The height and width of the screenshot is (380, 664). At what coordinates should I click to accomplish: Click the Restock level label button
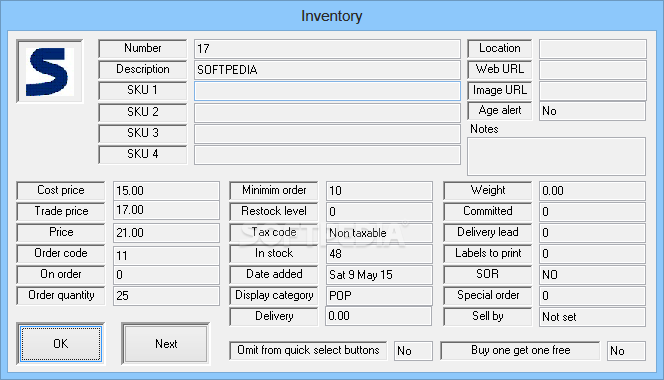[x=274, y=211]
